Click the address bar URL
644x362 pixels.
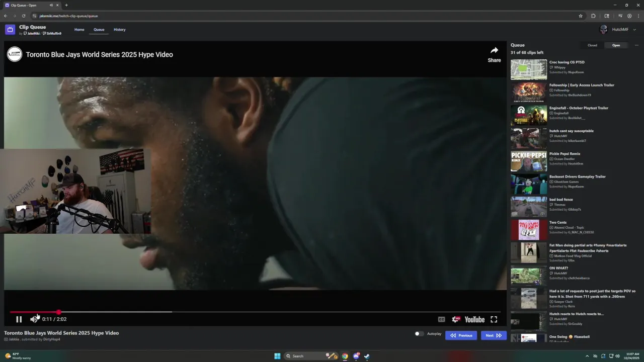[x=68, y=16]
